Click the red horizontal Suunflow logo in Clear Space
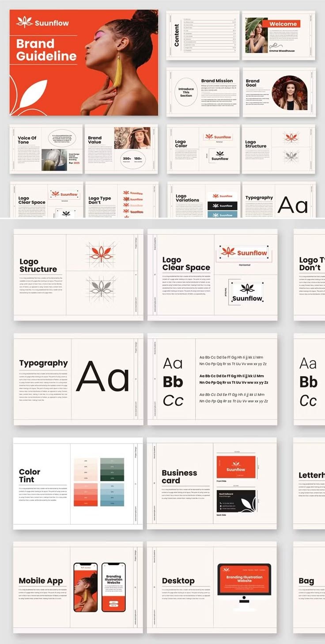325x644 pixels. [x=245, y=252]
